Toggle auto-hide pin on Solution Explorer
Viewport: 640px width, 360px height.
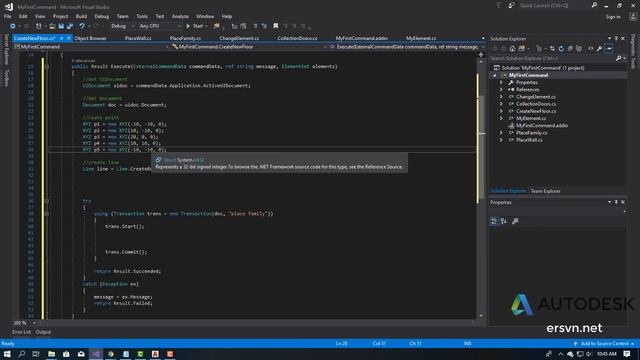[x=616, y=38]
